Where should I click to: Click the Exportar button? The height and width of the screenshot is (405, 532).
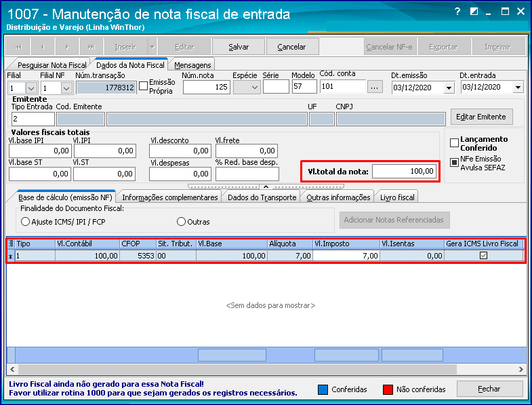pyautogui.click(x=444, y=47)
